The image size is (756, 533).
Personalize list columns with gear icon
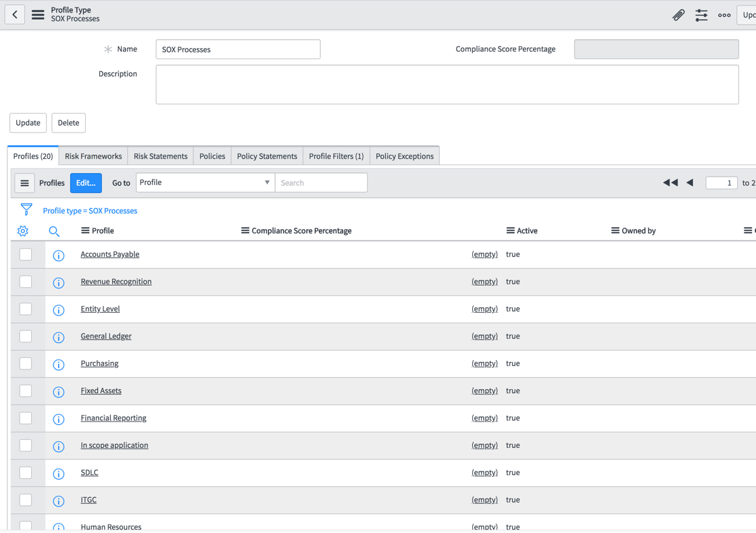tap(23, 231)
